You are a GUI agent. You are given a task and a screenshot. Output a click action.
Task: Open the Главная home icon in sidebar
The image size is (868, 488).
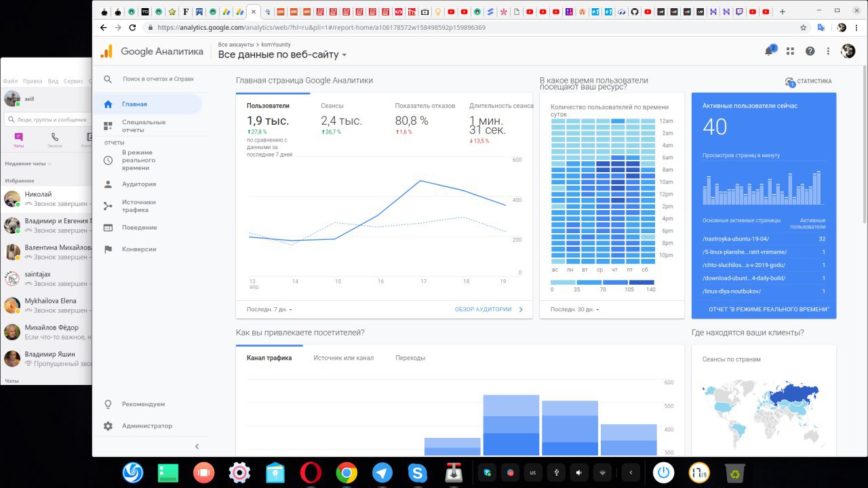[108, 104]
